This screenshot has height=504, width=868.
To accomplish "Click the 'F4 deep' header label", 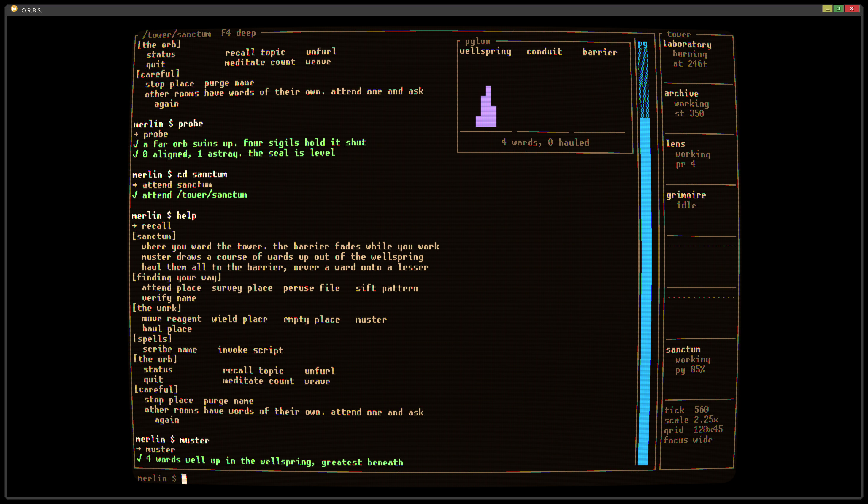I will pos(238,33).
